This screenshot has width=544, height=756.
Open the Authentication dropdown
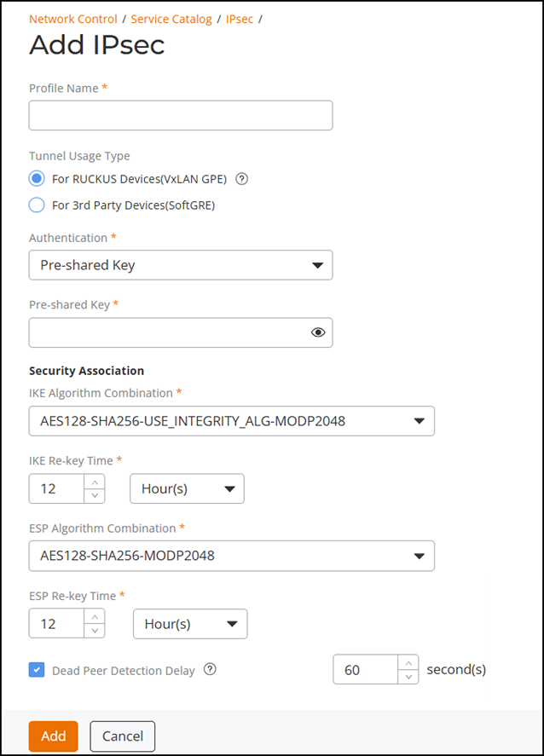181,265
